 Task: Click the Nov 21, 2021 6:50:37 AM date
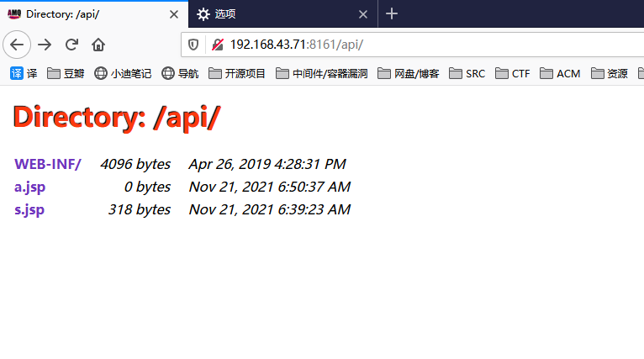[x=270, y=187]
